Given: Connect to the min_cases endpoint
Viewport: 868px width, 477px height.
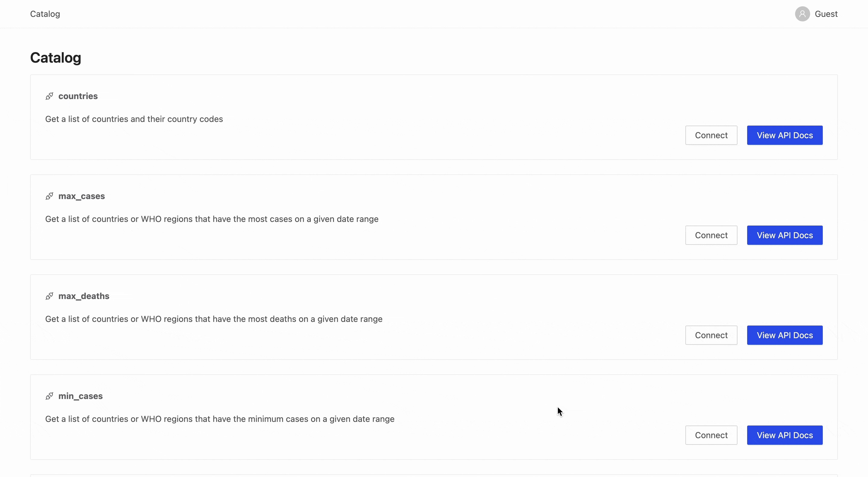Looking at the screenshot, I should pyautogui.click(x=711, y=435).
